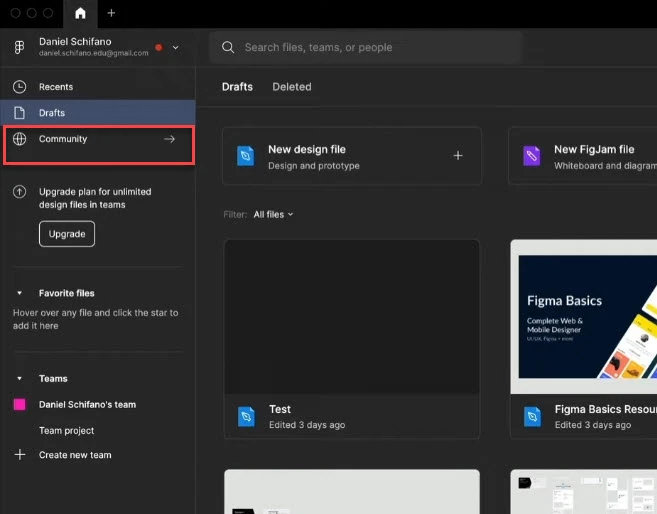Open the All files filter dropdown
The width and height of the screenshot is (657, 514).
click(x=273, y=214)
